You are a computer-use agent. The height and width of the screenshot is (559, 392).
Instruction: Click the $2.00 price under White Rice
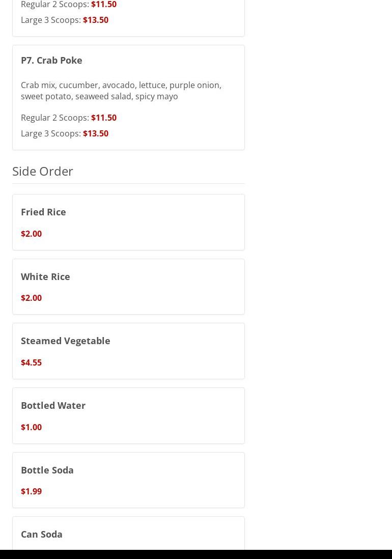31,298
